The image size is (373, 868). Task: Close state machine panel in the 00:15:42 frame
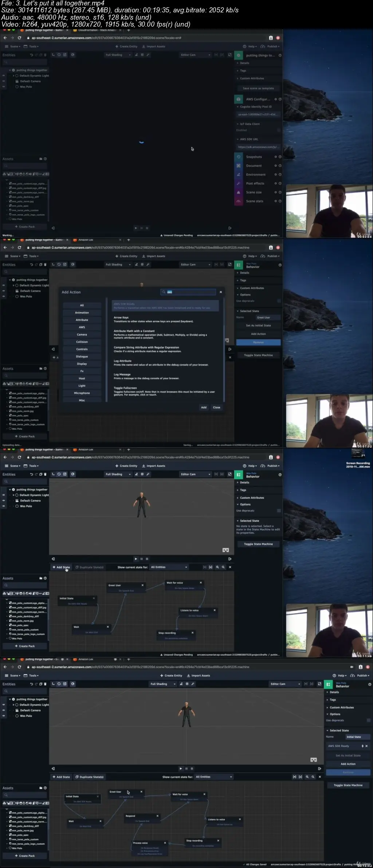(320, 777)
